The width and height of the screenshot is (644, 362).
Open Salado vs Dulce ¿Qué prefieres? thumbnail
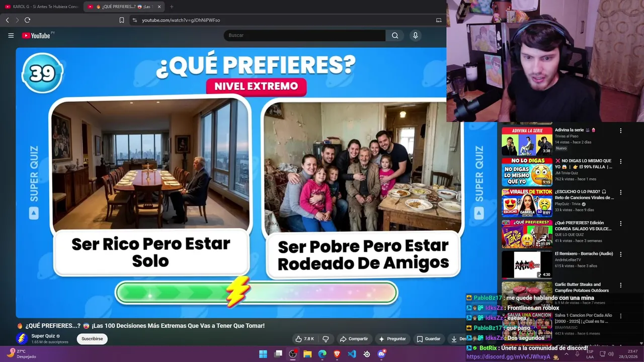click(527, 234)
